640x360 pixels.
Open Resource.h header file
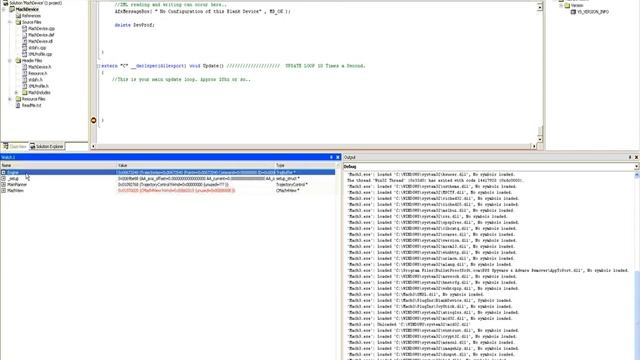[x=38, y=73]
